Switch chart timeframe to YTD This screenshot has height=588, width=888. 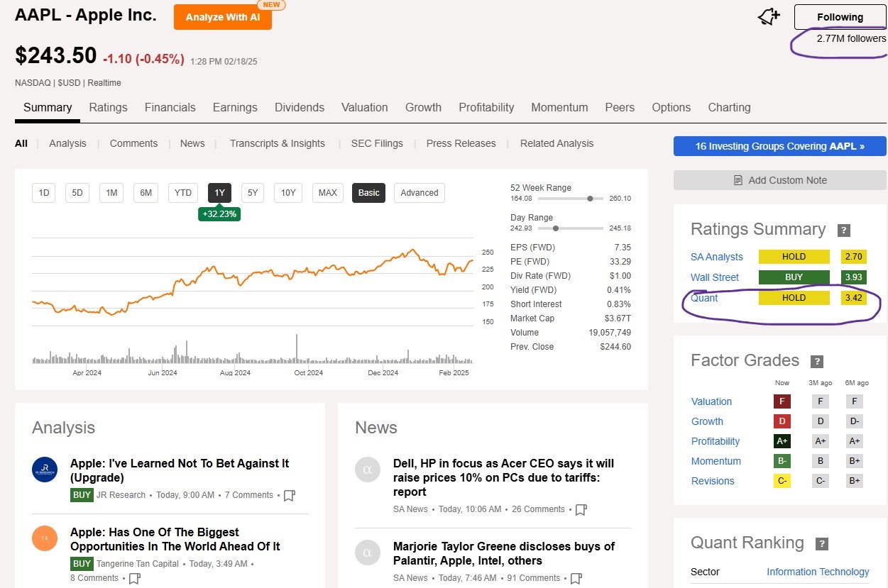(182, 192)
